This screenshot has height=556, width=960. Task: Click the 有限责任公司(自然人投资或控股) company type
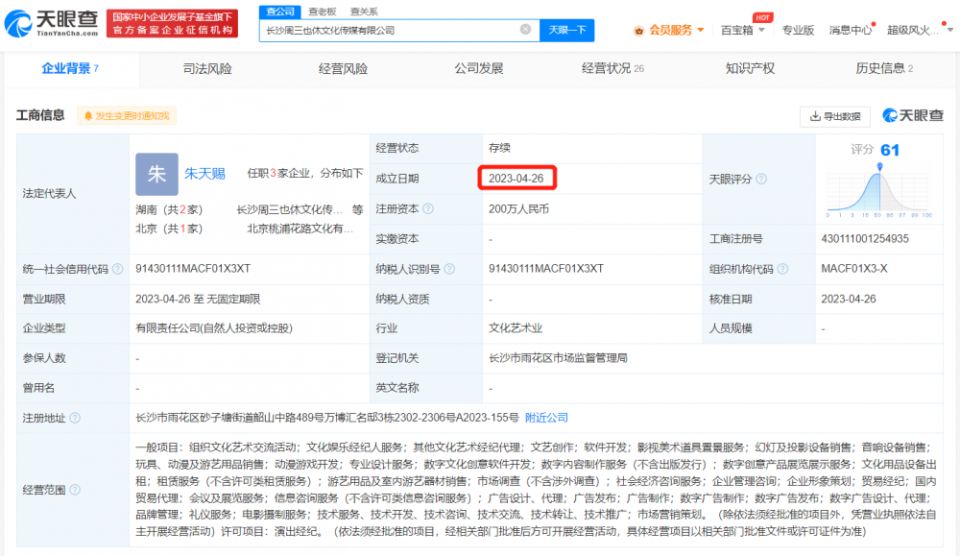tap(214, 328)
